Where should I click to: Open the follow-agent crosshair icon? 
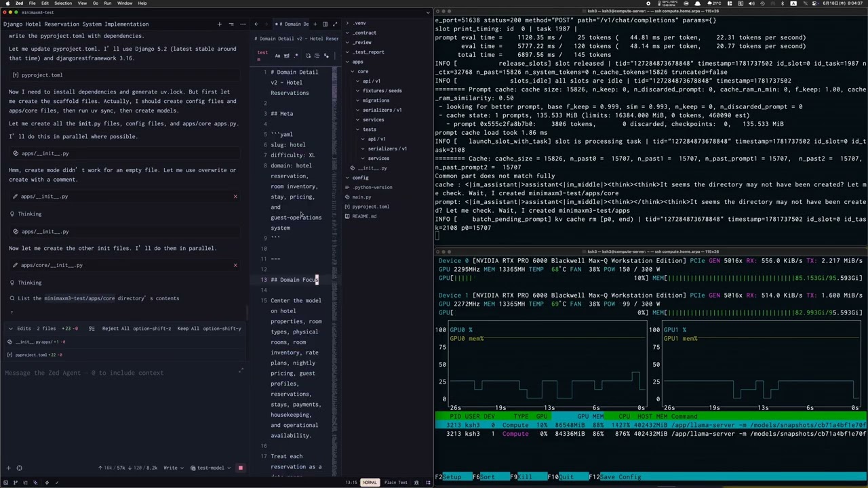(19, 468)
